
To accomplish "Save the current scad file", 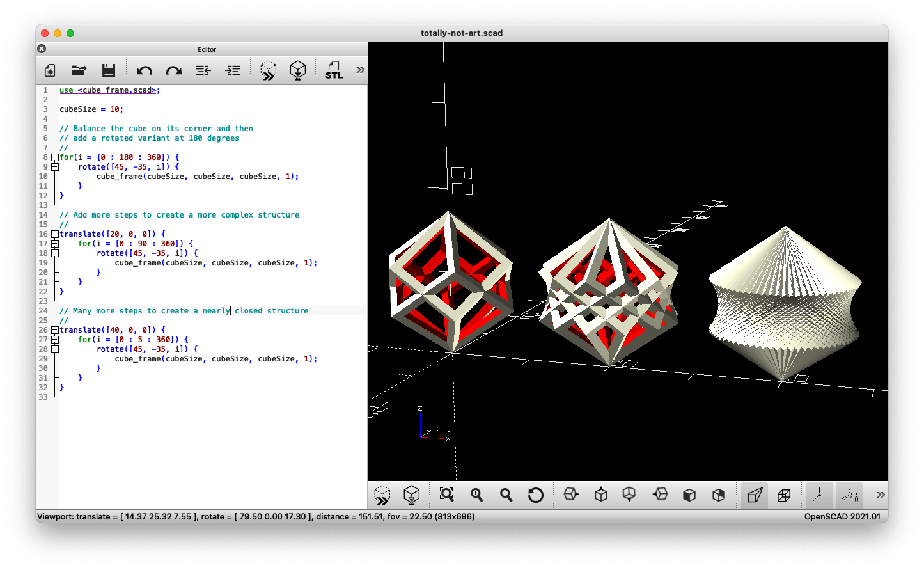I will click(x=109, y=70).
